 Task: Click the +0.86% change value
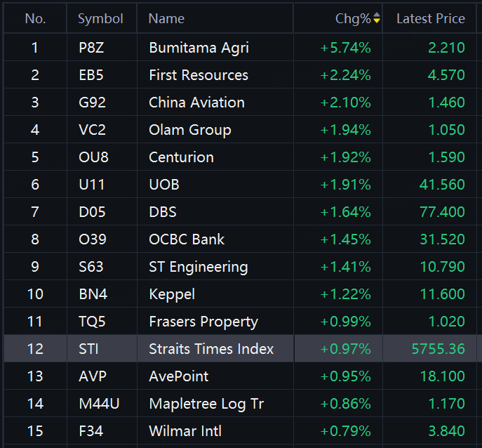pyautogui.click(x=345, y=404)
